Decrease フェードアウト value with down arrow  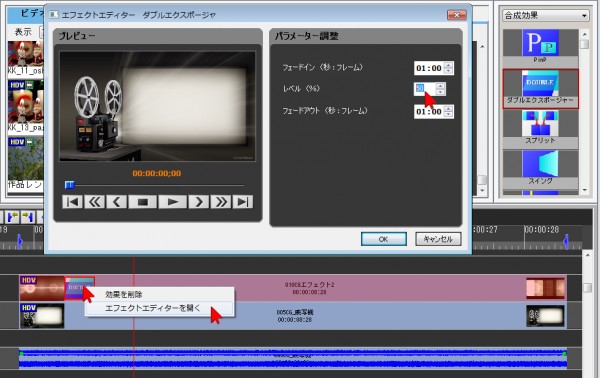(x=448, y=114)
